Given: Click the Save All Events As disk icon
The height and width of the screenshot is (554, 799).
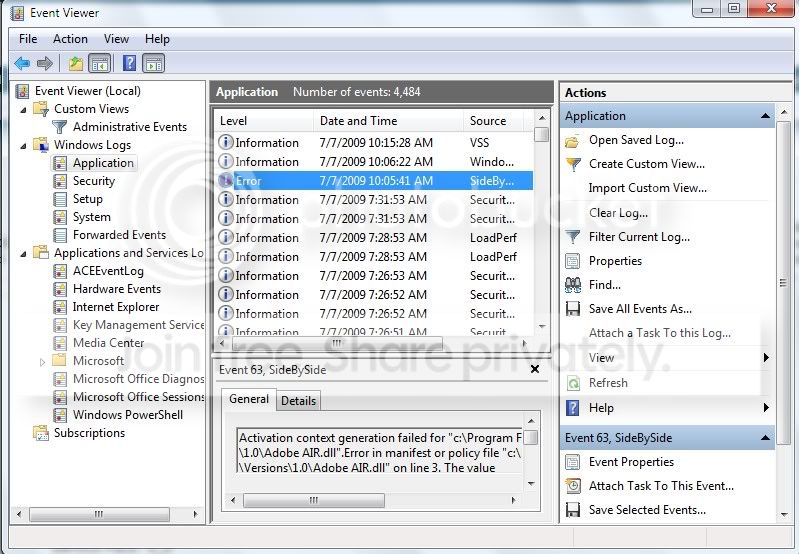Looking at the screenshot, I should pos(573,309).
